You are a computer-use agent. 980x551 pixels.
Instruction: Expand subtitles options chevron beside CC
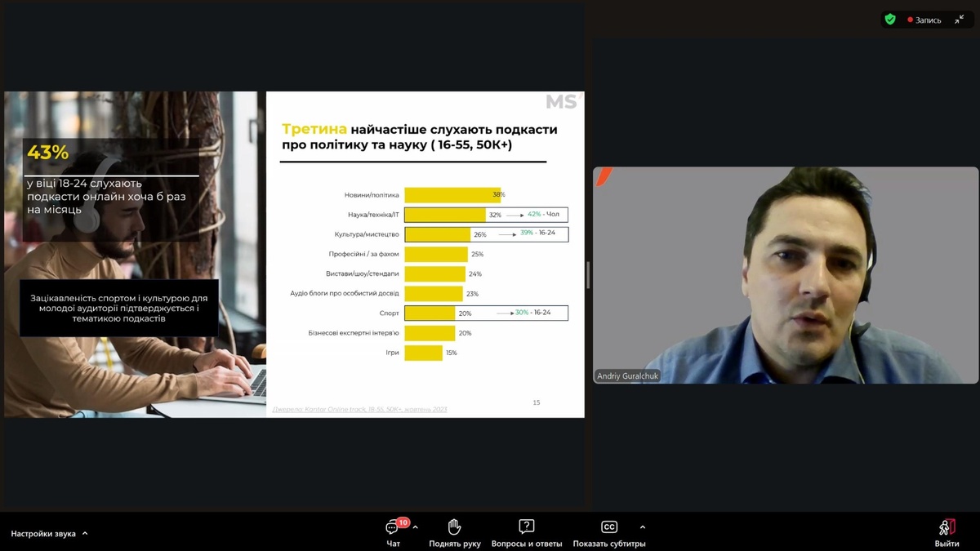[643, 527]
